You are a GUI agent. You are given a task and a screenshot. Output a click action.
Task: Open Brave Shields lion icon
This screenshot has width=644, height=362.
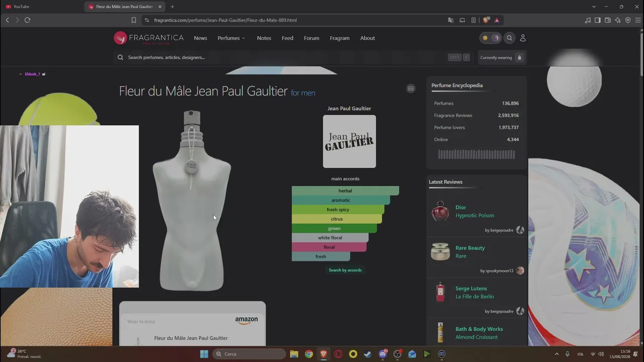486,20
